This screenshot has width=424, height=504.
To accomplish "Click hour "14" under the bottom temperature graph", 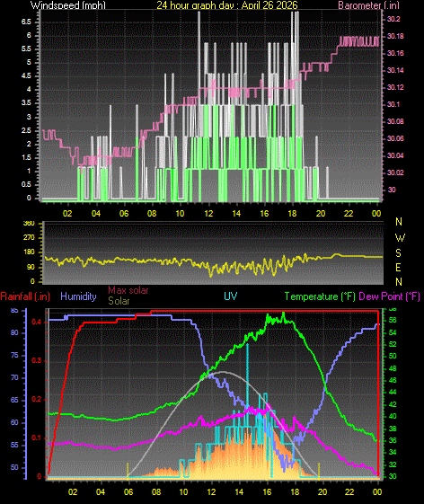I will [239, 491].
